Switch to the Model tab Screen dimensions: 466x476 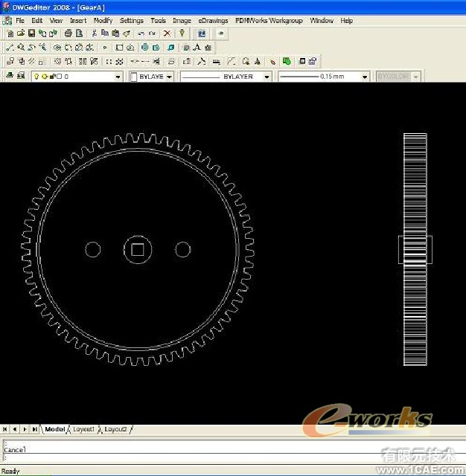[x=54, y=429]
